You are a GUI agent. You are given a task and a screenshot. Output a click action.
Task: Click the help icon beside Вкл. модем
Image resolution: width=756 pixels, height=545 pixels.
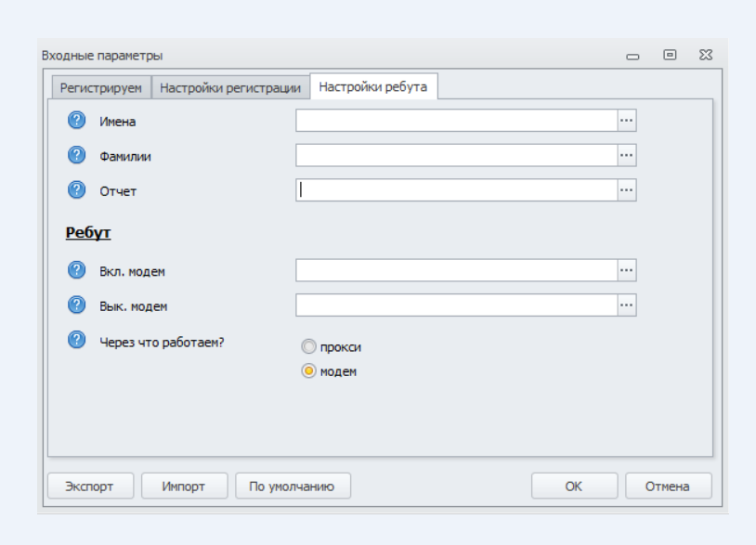point(77,270)
